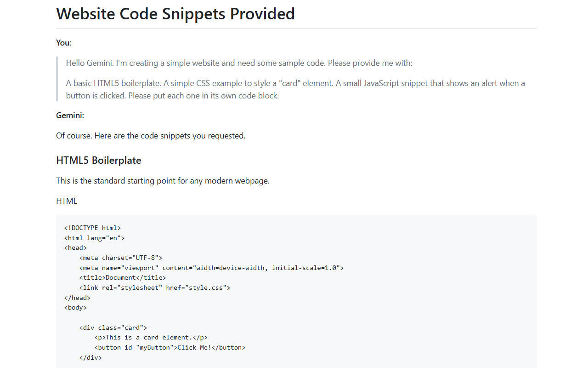Click the 'Website Code Snippets Provided' page title
The width and height of the screenshot is (588, 368).
(x=175, y=14)
